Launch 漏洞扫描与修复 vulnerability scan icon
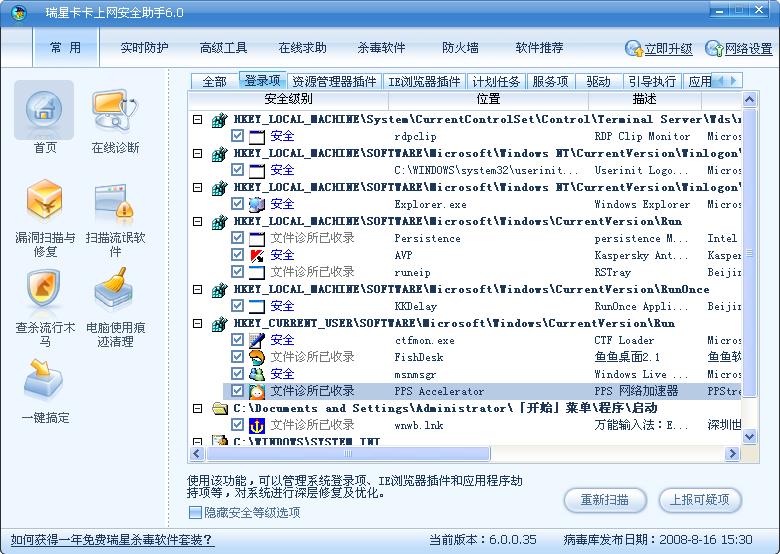Screen dimensions: 780x554 [x=45, y=200]
